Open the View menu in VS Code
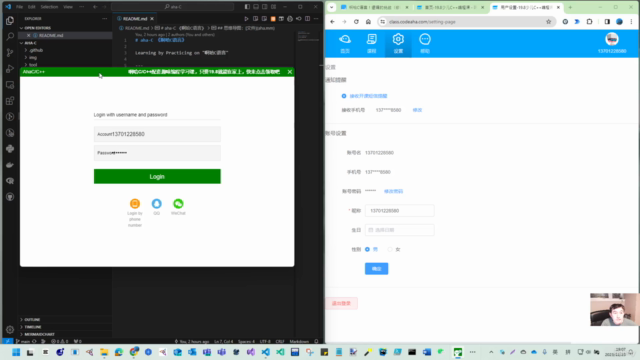 tap(68, 7)
